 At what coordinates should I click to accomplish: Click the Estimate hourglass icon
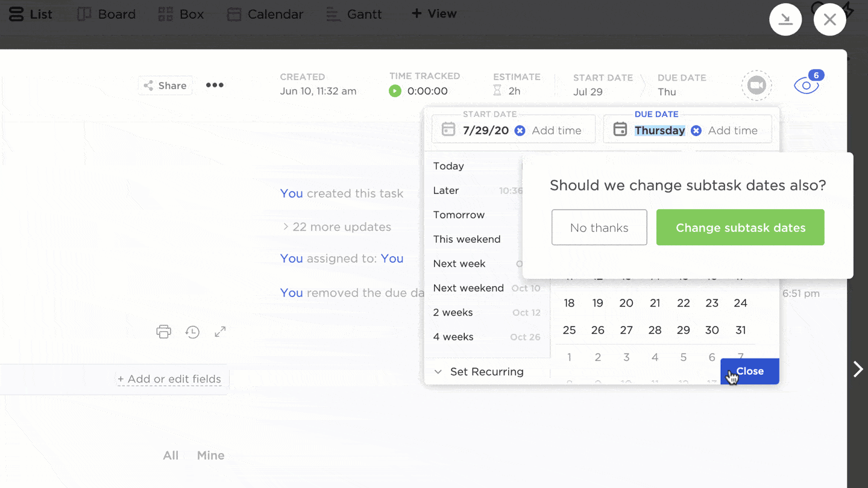click(x=498, y=90)
